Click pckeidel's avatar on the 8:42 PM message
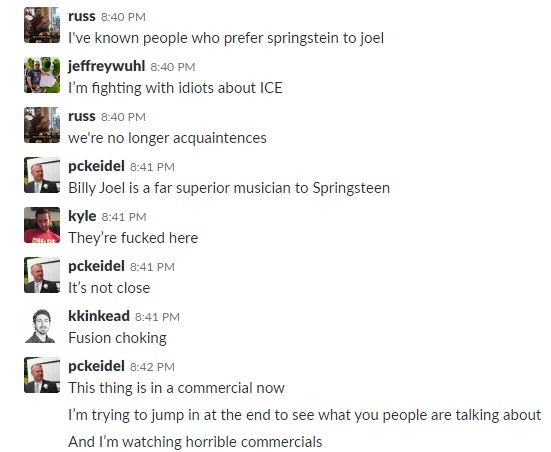The height and width of the screenshot is (452, 551). [x=42, y=375]
